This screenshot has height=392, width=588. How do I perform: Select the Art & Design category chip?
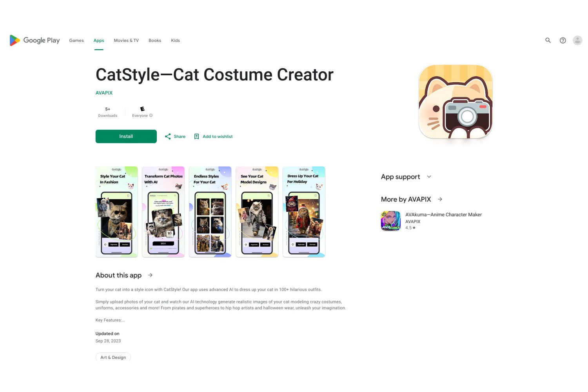[x=113, y=357]
